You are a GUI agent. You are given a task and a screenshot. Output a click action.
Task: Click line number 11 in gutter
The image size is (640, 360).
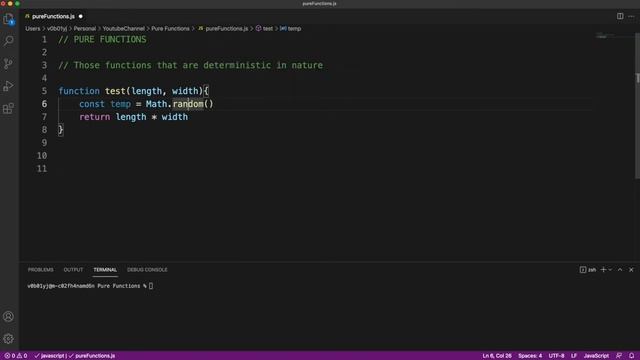click(42, 169)
